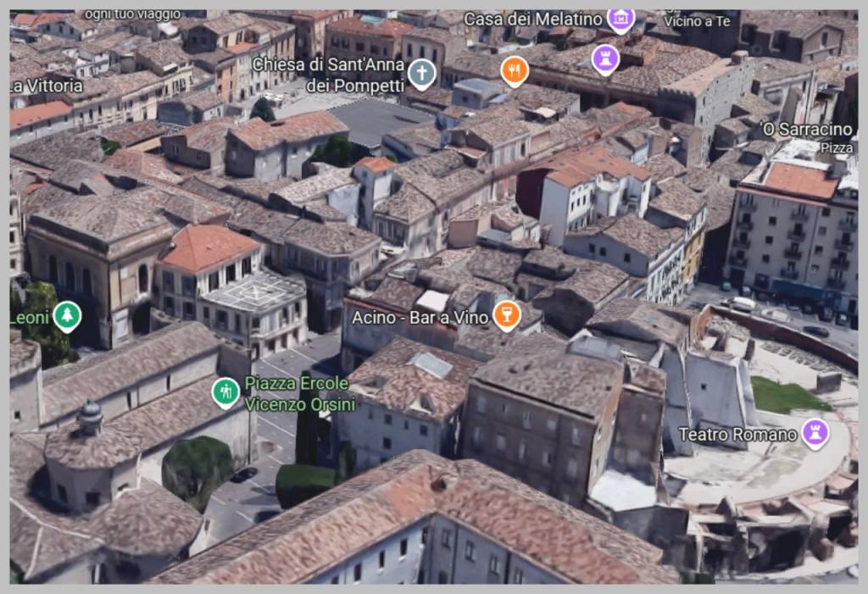This screenshot has width=868, height=594.
Task: Open the Piazza Ercole Orsini hiker pin
Action: click(225, 392)
